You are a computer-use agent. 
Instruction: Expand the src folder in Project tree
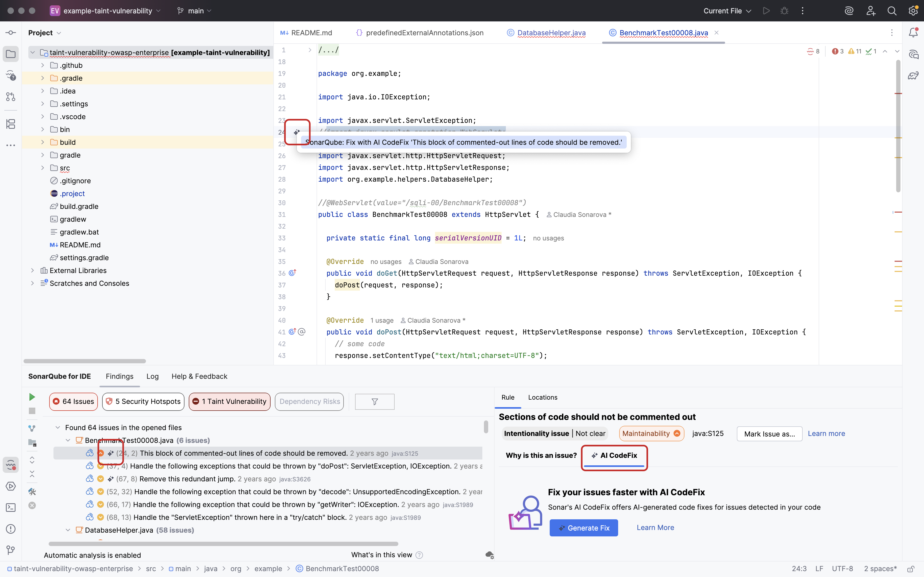point(43,168)
